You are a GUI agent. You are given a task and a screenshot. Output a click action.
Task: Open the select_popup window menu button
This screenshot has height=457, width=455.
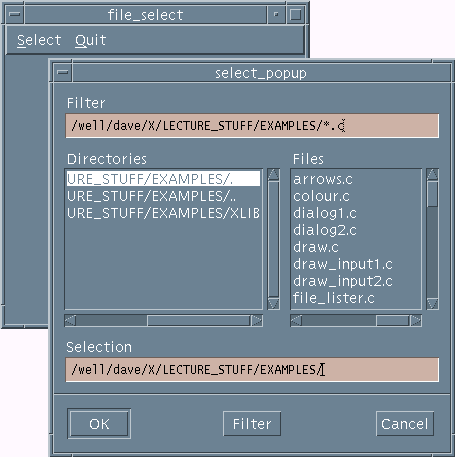click(x=63, y=72)
